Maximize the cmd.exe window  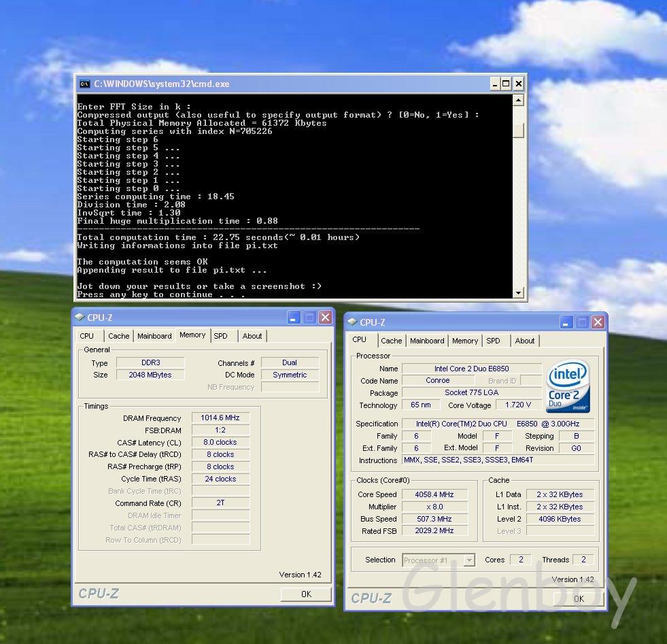[x=506, y=84]
